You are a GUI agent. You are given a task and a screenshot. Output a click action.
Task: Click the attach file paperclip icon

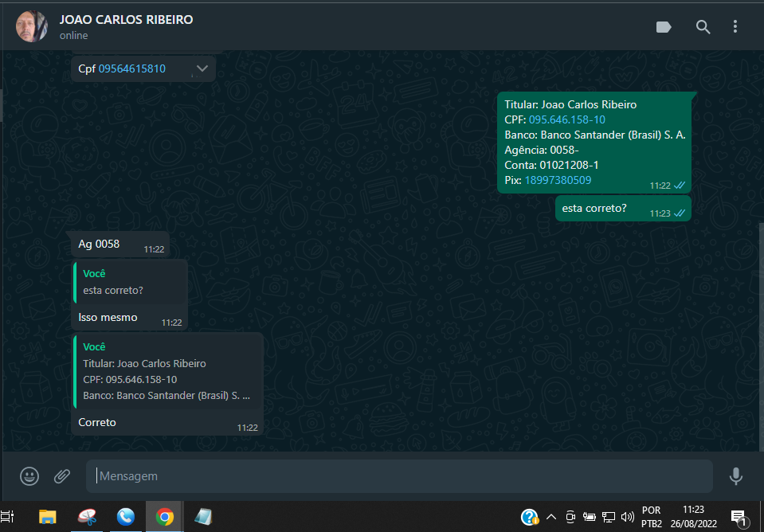(62, 476)
